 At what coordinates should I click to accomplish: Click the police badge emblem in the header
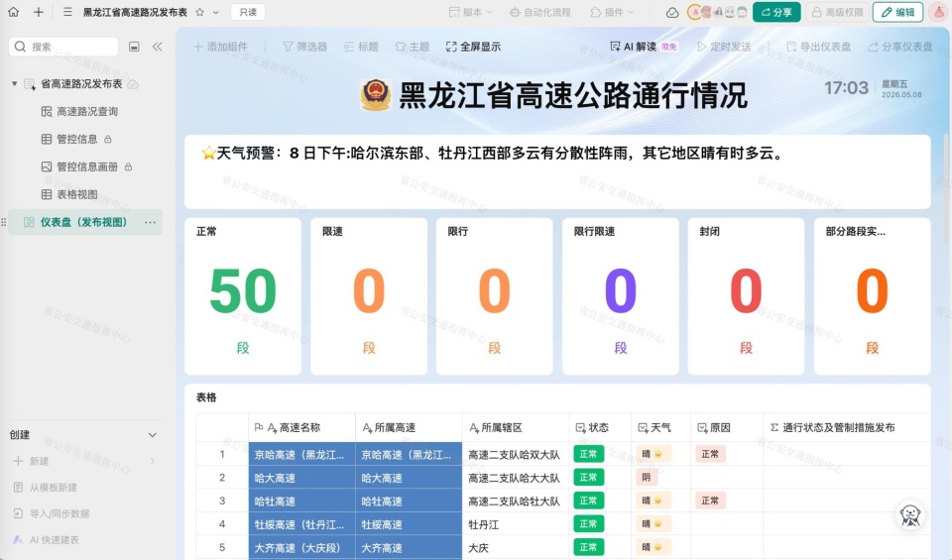[x=376, y=94]
